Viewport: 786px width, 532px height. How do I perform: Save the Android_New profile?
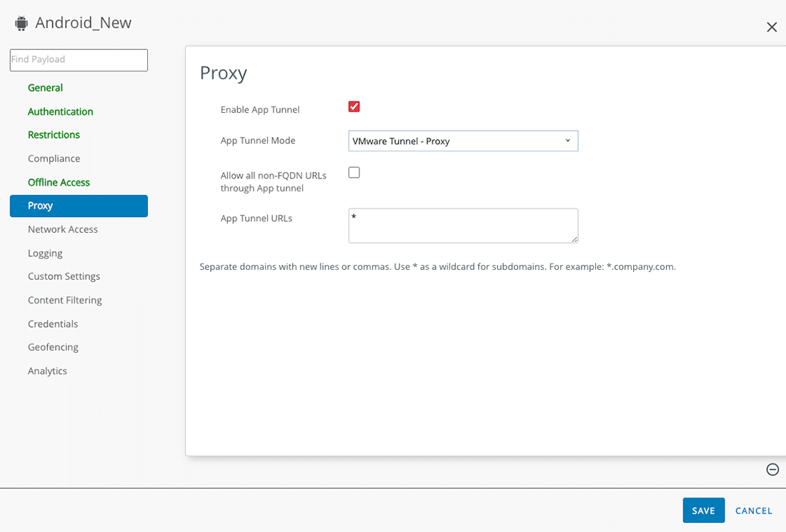click(703, 510)
